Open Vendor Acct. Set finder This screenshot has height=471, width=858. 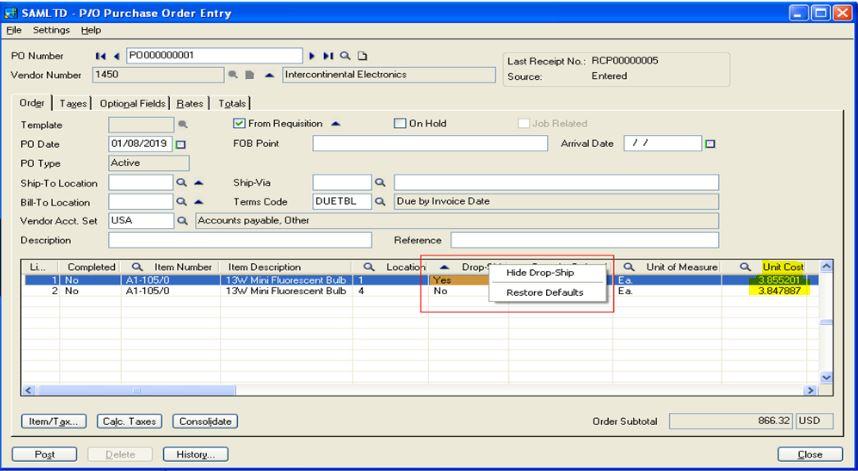point(182,221)
